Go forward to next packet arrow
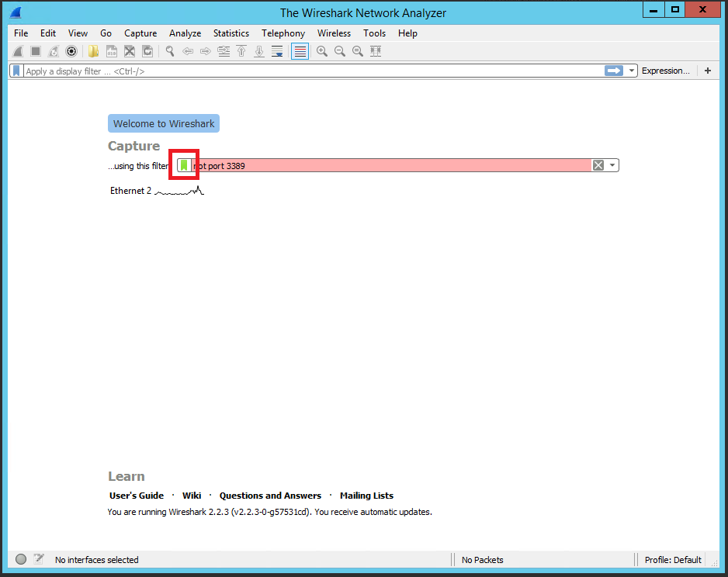Viewport: 728px width, 577px height. [x=206, y=51]
